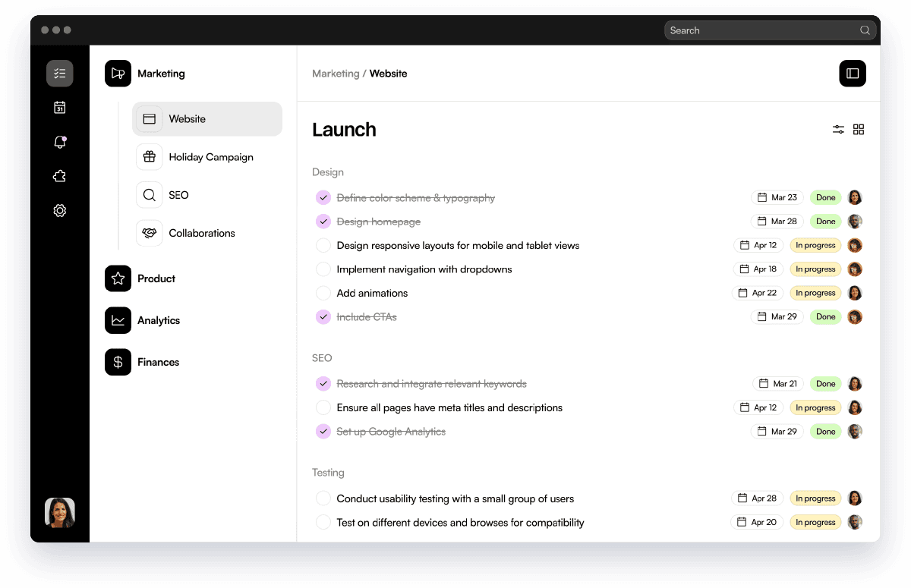This screenshot has height=588, width=911.
Task: Expand the Analytics section
Action: 143,320
